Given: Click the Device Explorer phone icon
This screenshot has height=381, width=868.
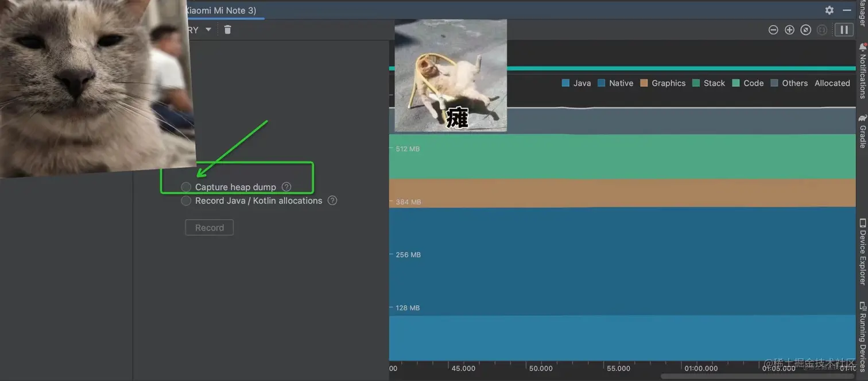Looking at the screenshot, I should click(862, 223).
